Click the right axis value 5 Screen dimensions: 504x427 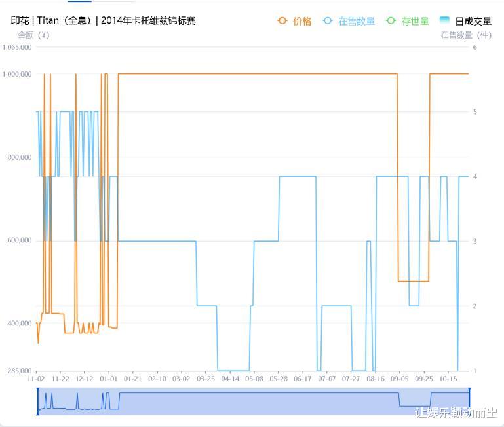[475, 112]
